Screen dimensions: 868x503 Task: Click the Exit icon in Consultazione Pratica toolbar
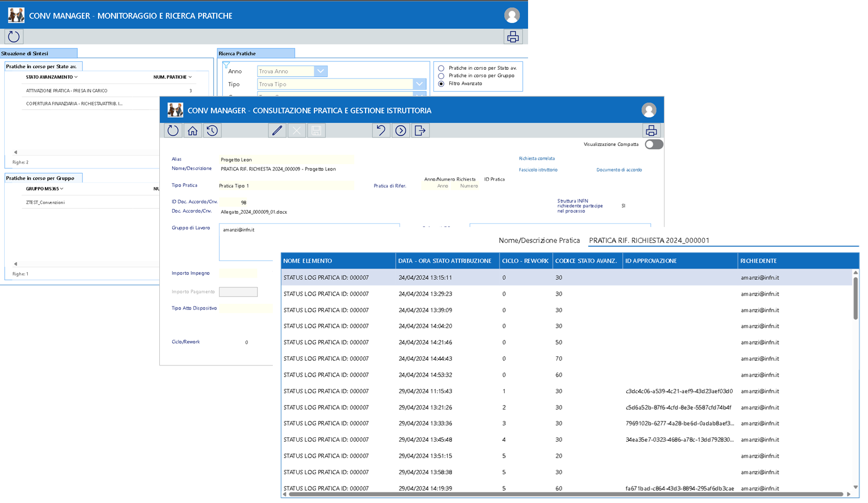(420, 130)
